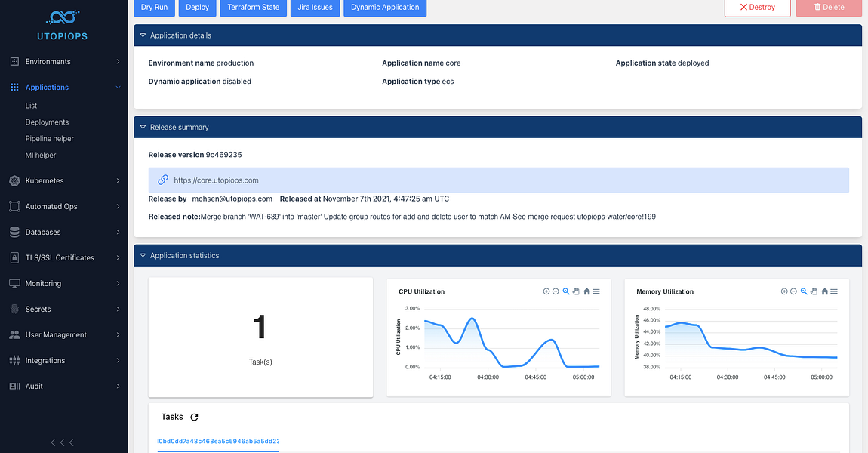
Task: Click the Secrets icon in sidebar
Action: pyautogui.click(x=15, y=309)
